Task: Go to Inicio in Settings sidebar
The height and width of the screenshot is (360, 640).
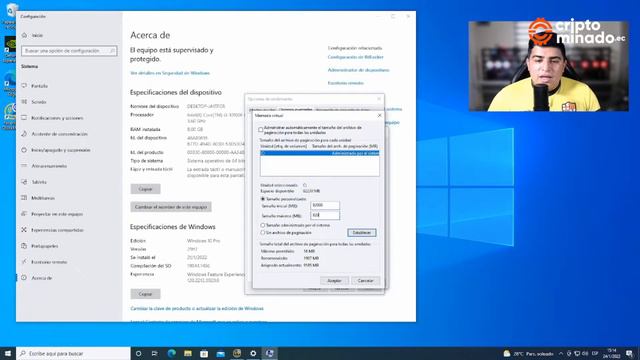Action: point(37,36)
